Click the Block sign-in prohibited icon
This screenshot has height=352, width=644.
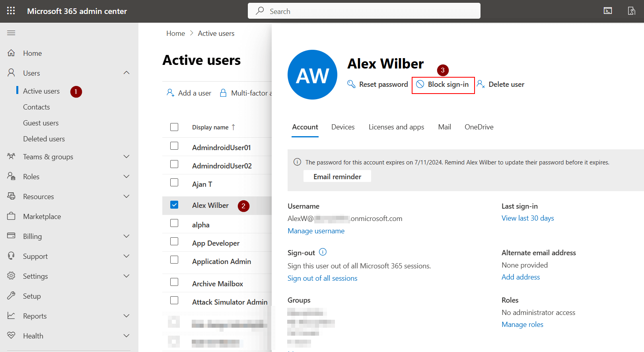click(x=420, y=84)
